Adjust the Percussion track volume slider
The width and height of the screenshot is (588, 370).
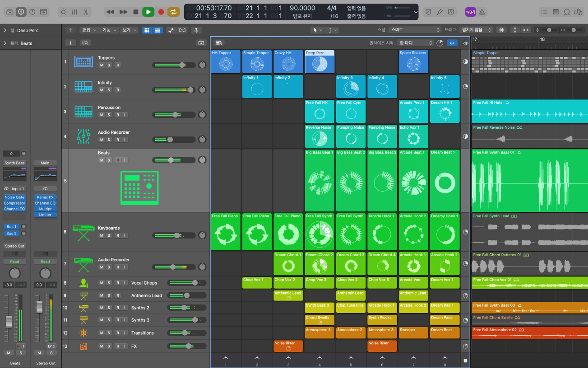pos(175,115)
